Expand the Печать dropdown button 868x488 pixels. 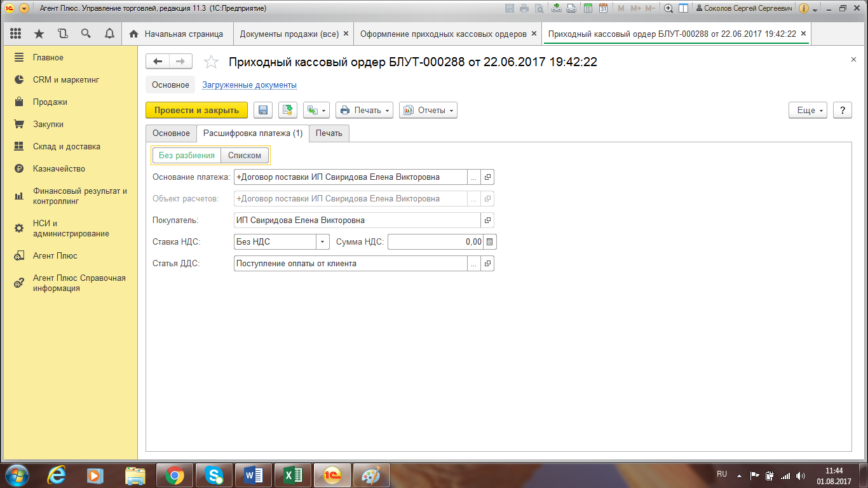(364, 110)
